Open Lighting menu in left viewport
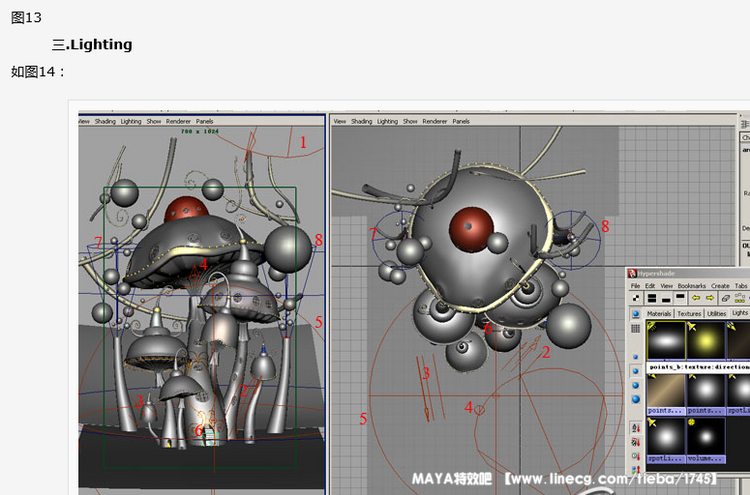 (x=131, y=121)
